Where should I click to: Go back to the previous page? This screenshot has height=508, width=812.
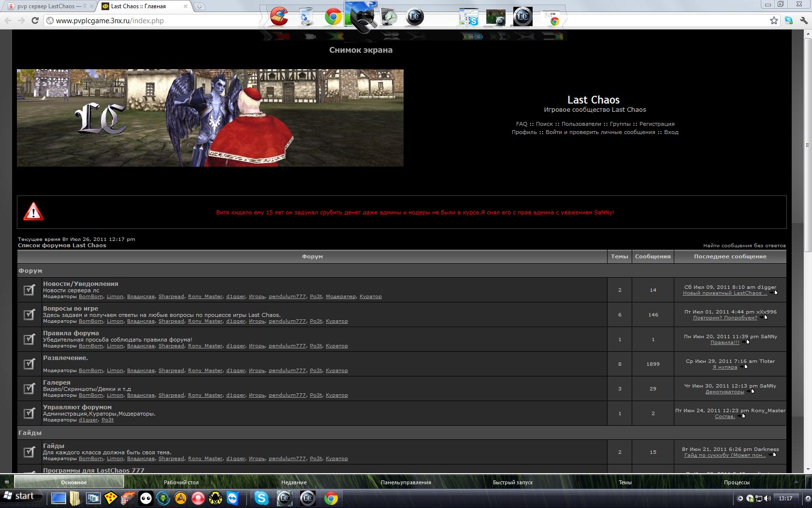click(8, 21)
